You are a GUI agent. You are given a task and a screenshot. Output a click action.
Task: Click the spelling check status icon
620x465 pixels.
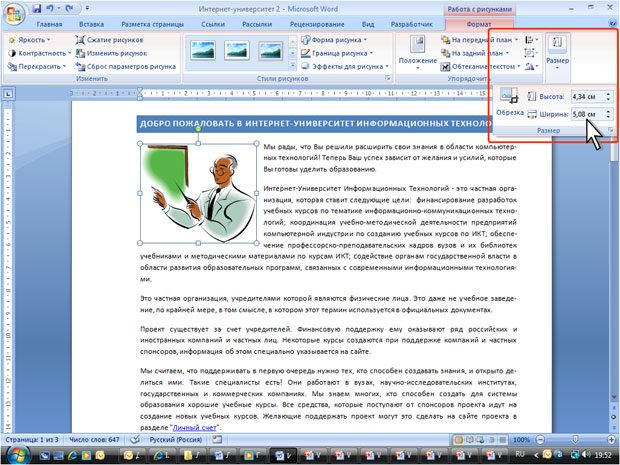click(x=136, y=439)
